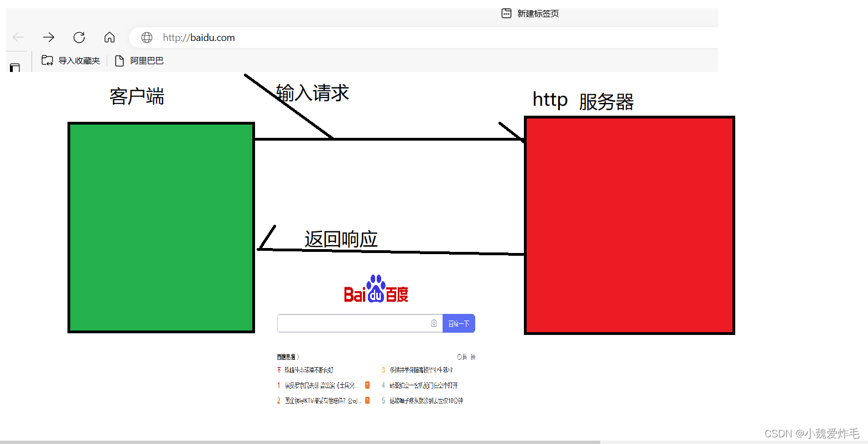Go to the home page icon

click(x=110, y=37)
